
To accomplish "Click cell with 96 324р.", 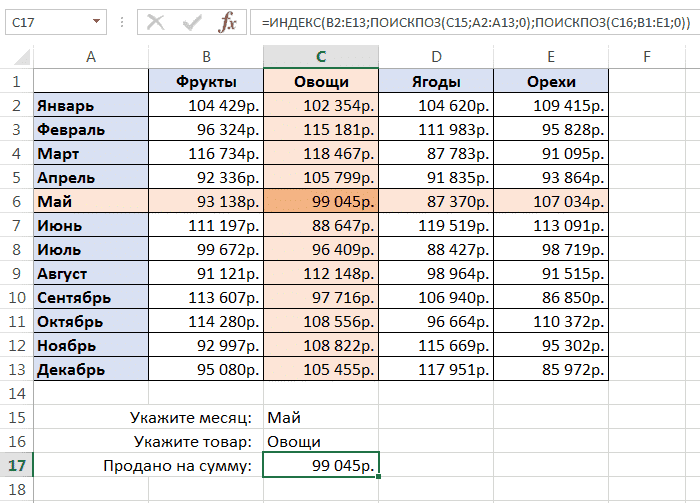I will 206,129.
